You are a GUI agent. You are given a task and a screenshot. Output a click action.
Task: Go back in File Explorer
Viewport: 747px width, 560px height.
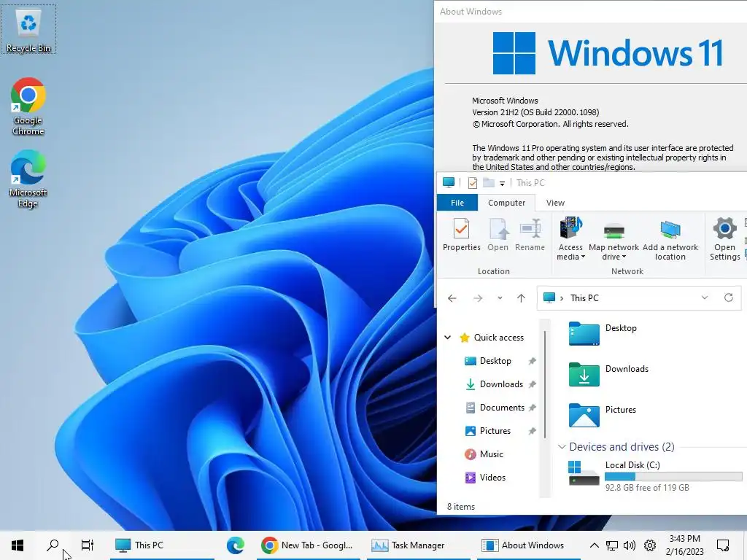(x=452, y=298)
